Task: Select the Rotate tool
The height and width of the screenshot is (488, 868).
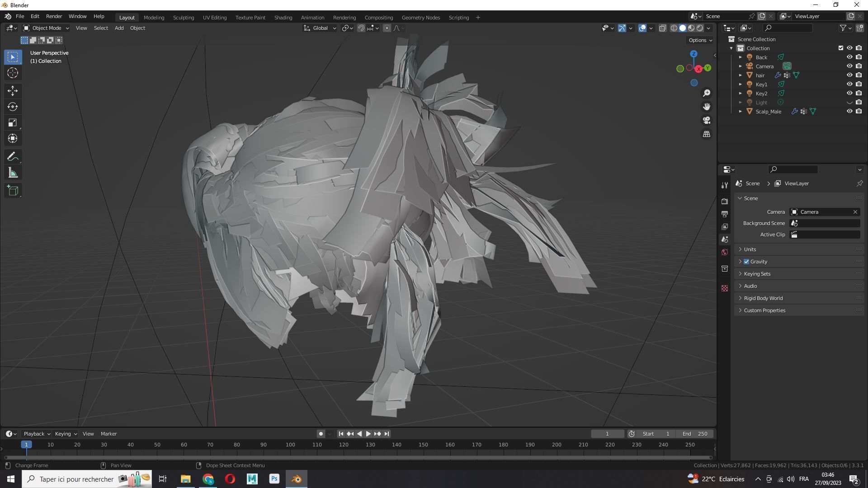Action: pos(13,107)
